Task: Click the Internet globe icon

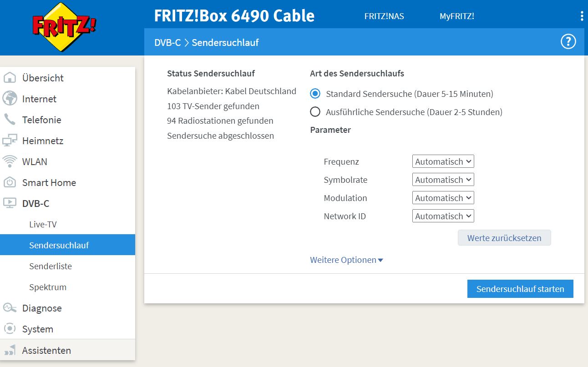Action: (x=10, y=99)
